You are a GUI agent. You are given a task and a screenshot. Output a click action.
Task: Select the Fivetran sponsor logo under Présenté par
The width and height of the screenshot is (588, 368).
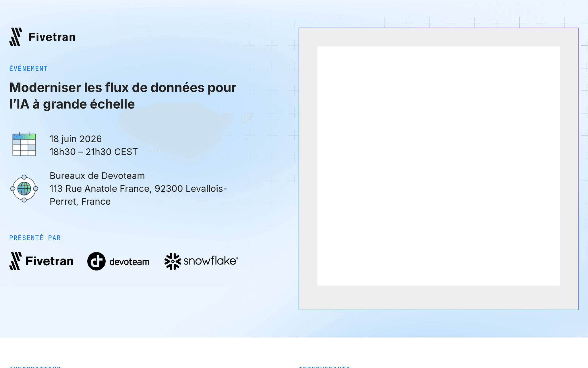click(41, 261)
